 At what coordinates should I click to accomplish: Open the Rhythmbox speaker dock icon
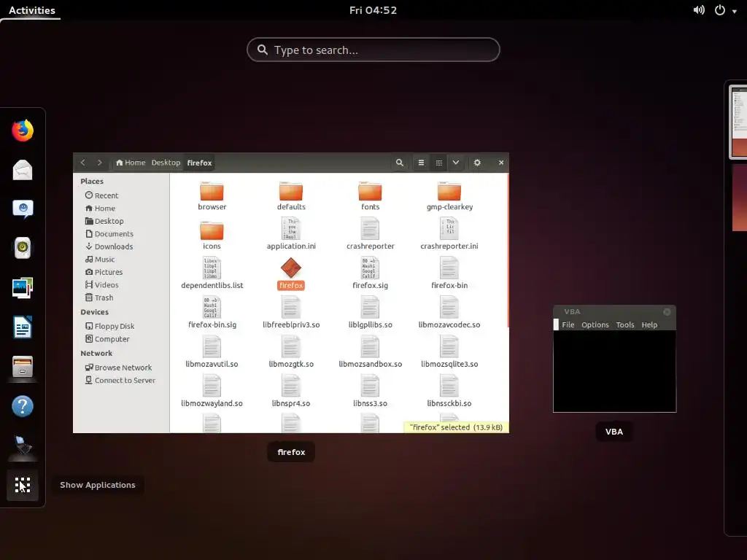click(x=23, y=248)
